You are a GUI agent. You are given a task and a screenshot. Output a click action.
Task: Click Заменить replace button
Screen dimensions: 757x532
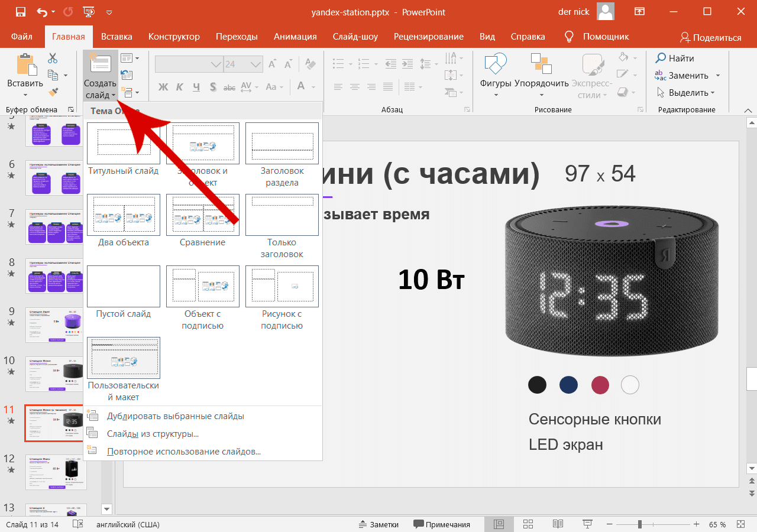click(681, 76)
